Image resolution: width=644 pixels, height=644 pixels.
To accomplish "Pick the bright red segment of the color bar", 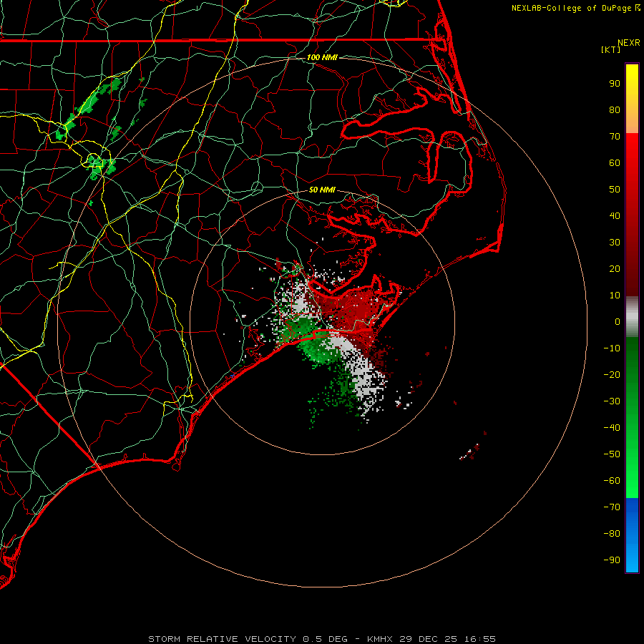I will pos(632,215).
